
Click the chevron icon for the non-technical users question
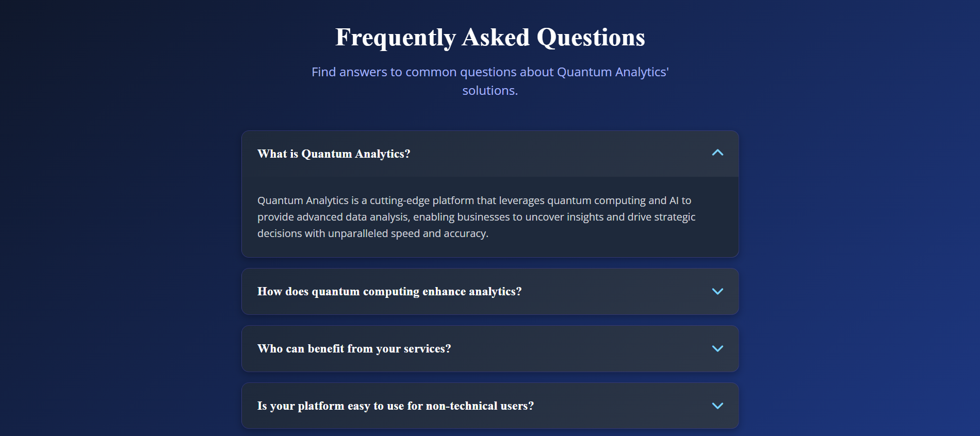click(717, 406)
